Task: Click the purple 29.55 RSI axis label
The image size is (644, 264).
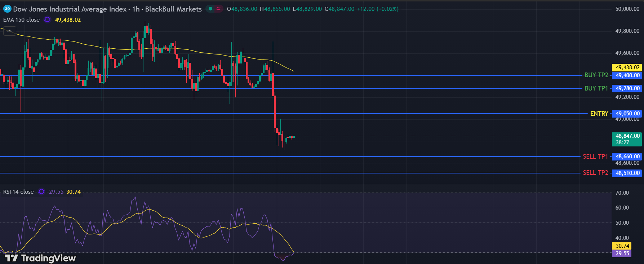Action: tap(622, 254)
